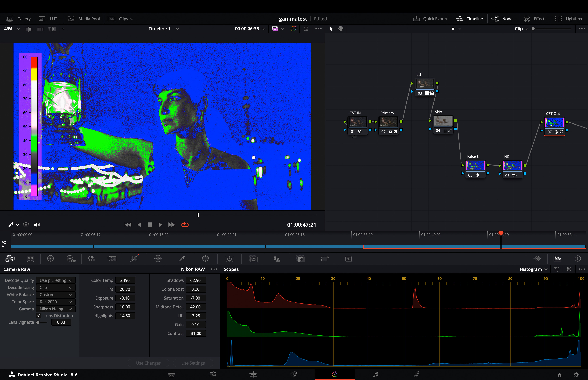Show the Timeline panel
This screenshot has height=380, width=588.
coord(470,19)
